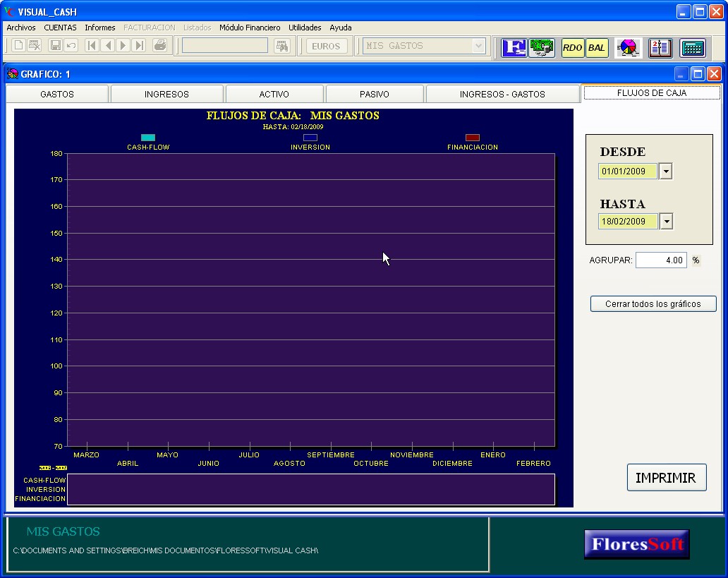The image size is (728, 578).
Task: Go to first record toolbar icon
Action: click(x=92, y=46)
